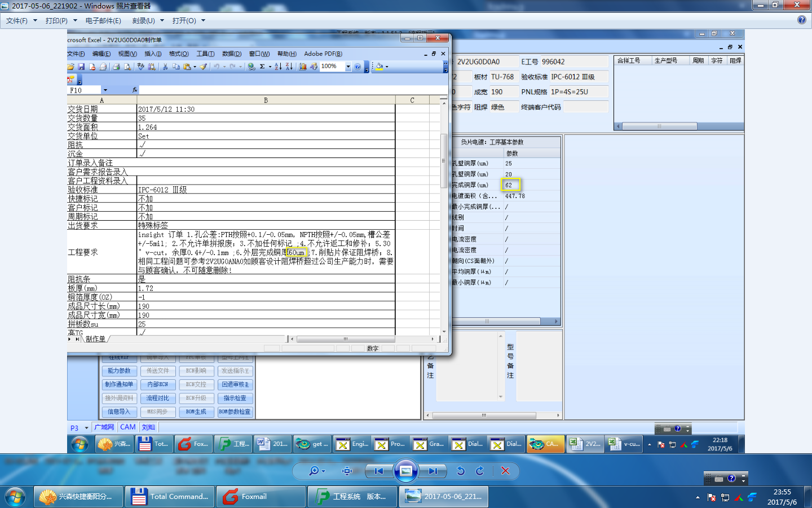The width and height of the screenshot is (812, 508).
Task: Open the 100% zoom dropdown in Excel
Action: pyautogui.click(x=348, y=67)
